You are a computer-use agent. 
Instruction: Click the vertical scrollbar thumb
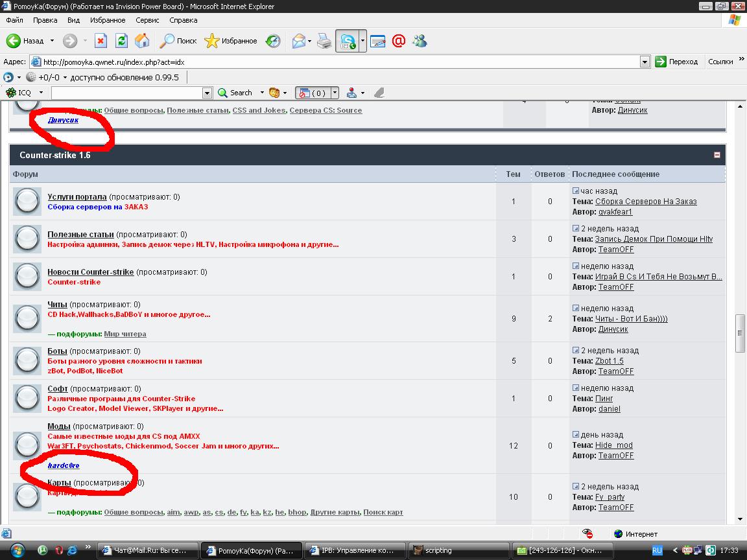(740, 333)
